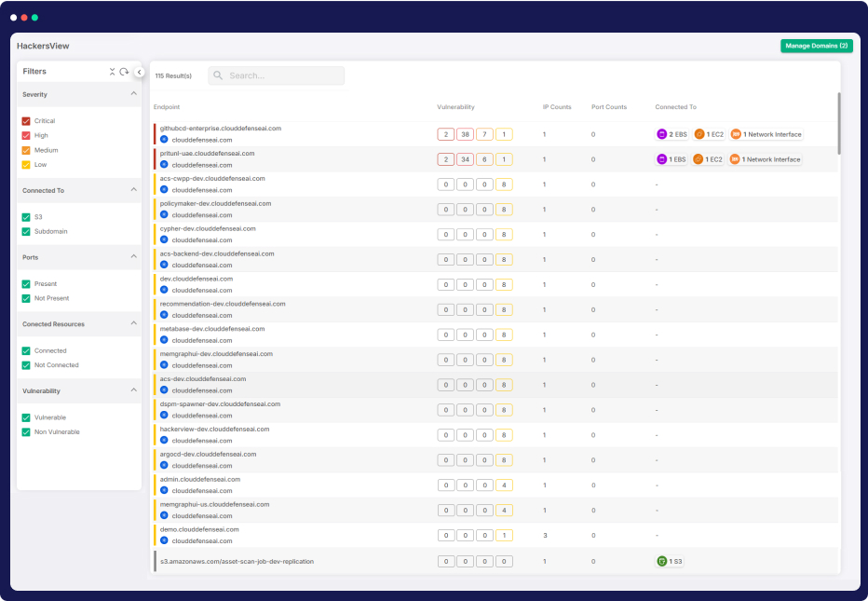Click the 2 EBS badge for githubcd-enterprise
868x601 pixels.
[x=671, y=134]
